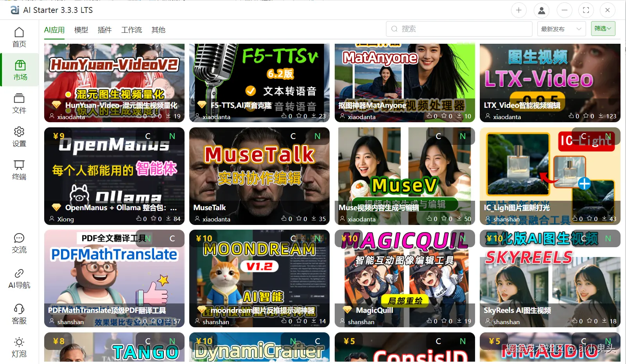Launch the 终端 terminal panel
Image resolution: width=626 pixels, height=364 pixels.
click(19, 170)
